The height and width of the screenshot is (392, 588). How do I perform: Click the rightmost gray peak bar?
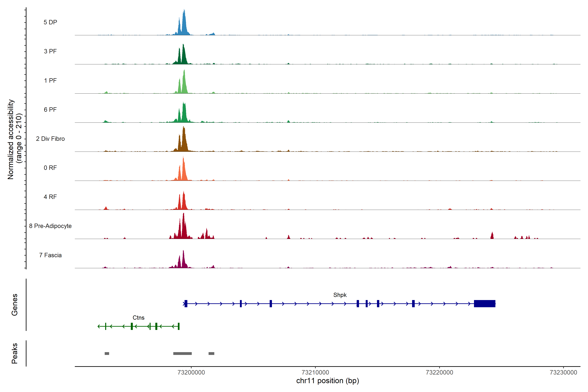click(211, 353)
